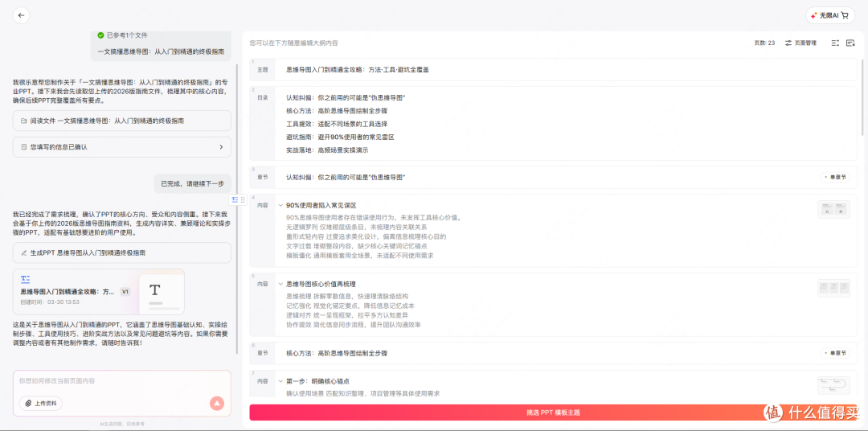This screenshot has width=868, height=431.
Task: Click the outline download/export icon
Action: (x=850, y=43)
